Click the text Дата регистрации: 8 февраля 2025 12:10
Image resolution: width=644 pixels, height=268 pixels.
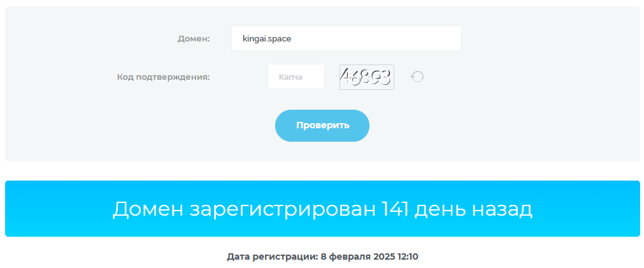322,257
